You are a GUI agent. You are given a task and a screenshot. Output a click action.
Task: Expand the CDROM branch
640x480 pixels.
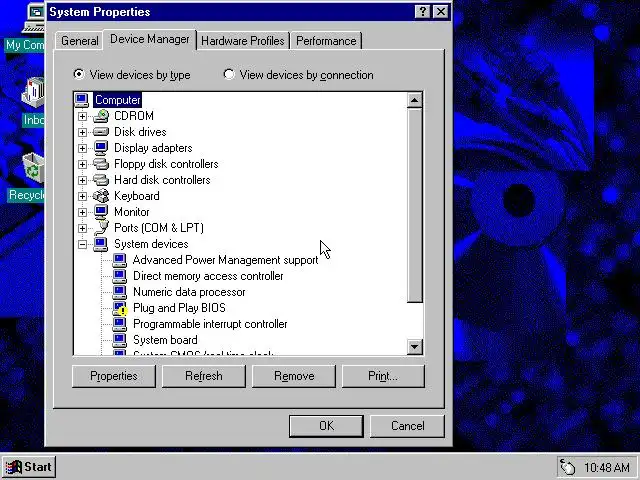coord(82,116)
